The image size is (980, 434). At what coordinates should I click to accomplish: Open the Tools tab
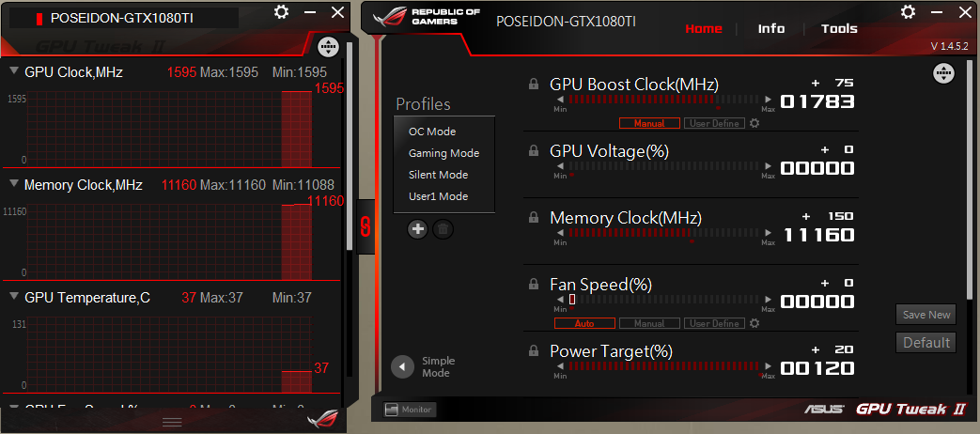click(839, 28)
